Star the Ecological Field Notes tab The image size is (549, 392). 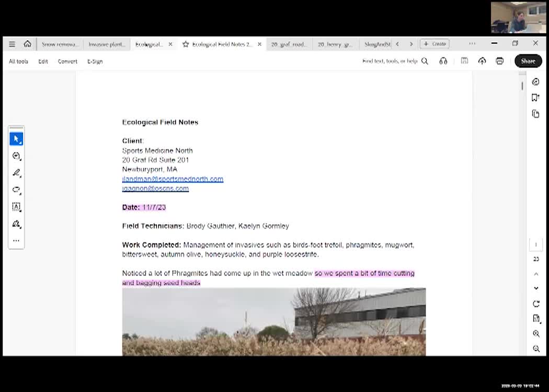point(186,44)
